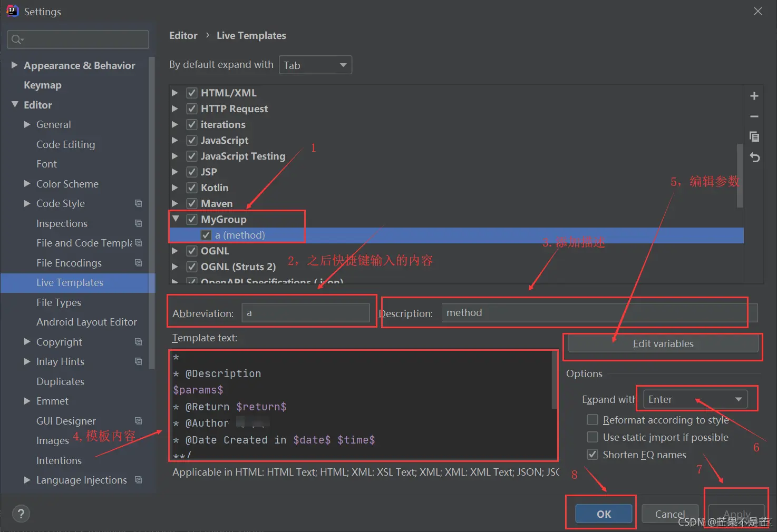Disable Shorten FQ names checkbox
Viewport: 777px width, 532px height.
(x=593, y=455)
